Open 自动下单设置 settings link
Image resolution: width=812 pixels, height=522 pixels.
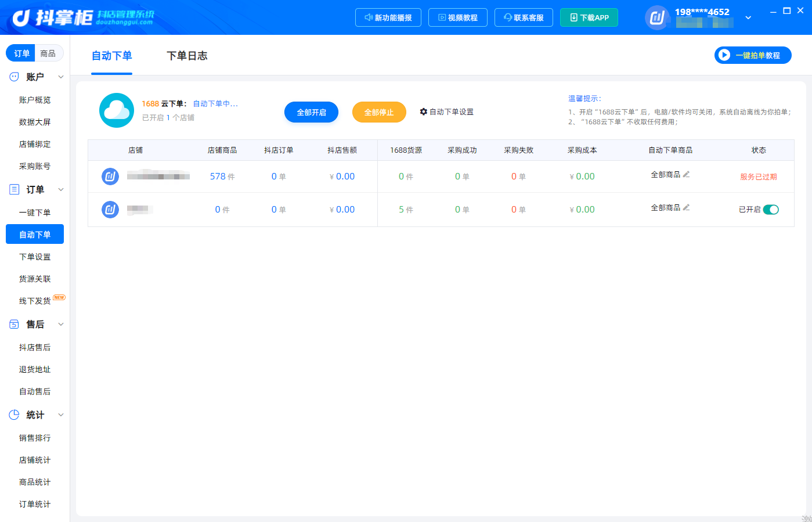point(447,111)
